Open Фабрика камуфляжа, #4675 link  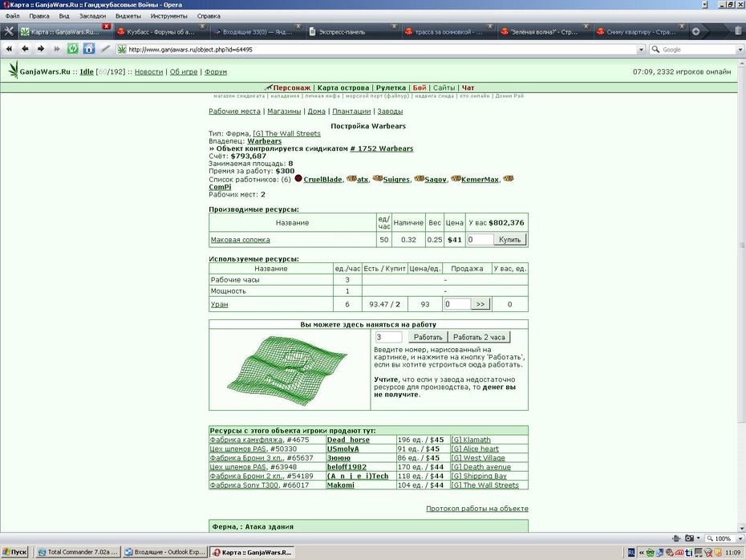tap(259, 440)
